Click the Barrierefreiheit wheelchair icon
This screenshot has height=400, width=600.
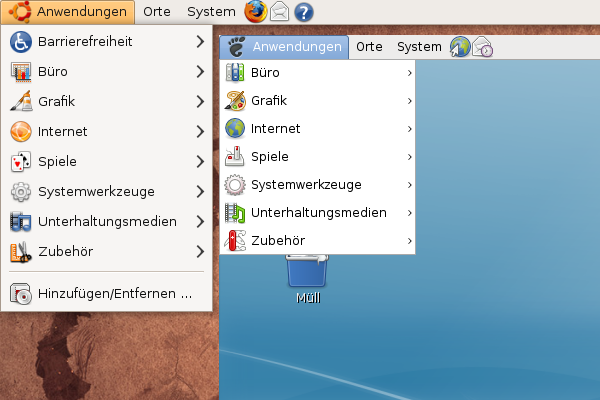coord(21,42)
